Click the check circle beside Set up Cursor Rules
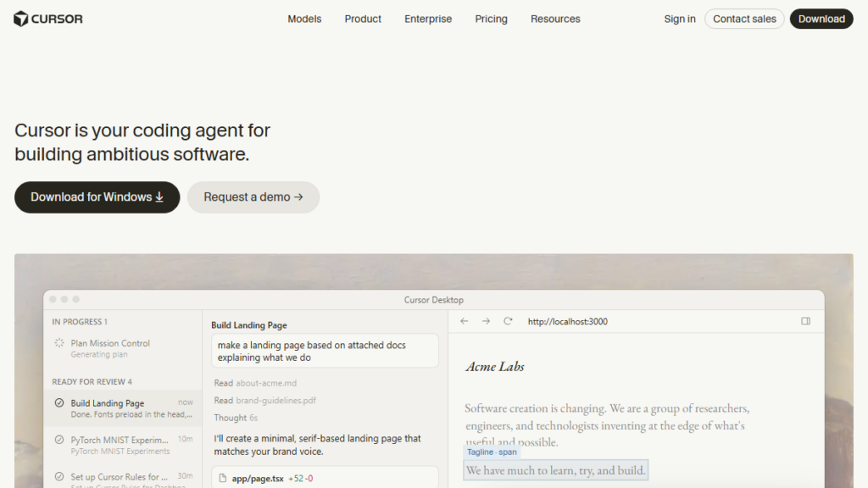 (59, 477)
